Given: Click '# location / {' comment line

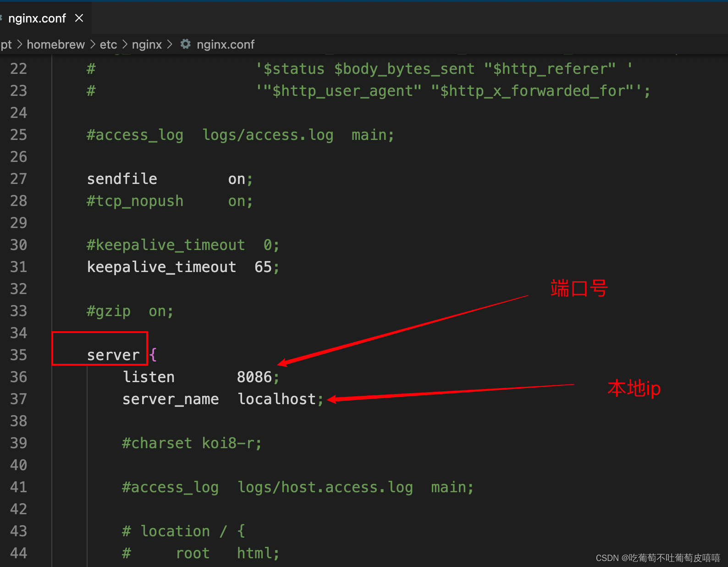Looking at the screenshot, I should 184,531.
